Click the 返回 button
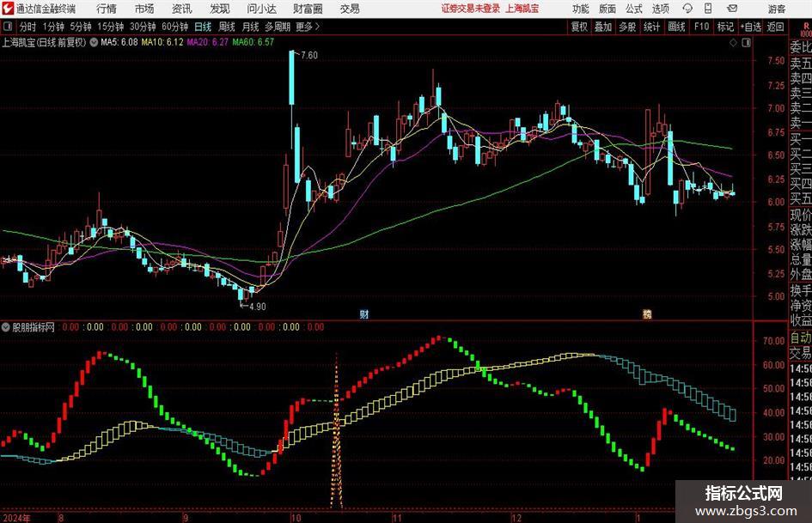This screenshot has width=812, height=523. tap(775, 27)
